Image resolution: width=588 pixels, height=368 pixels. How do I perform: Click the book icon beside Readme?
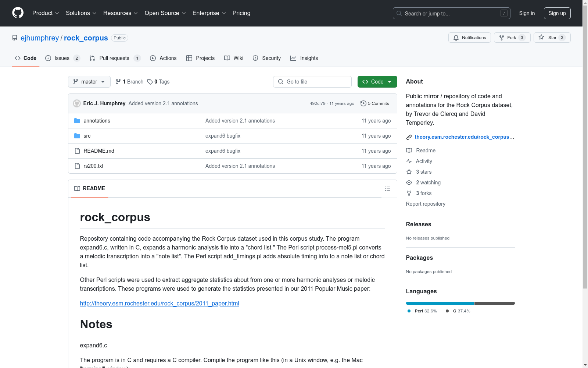[409, 151]
